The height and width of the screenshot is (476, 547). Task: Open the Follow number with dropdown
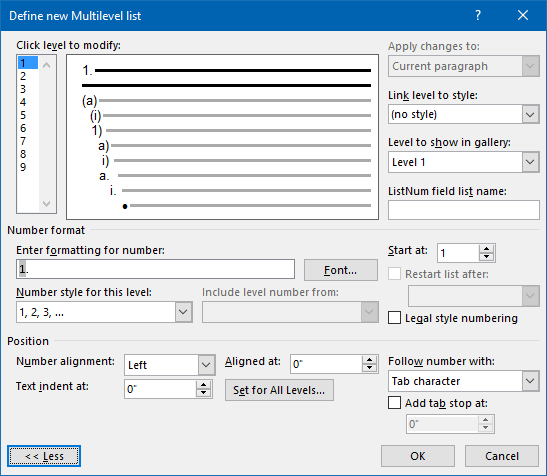tap(530, 381)
